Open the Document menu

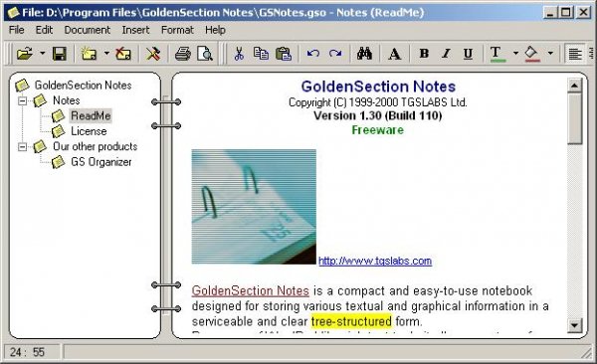(88, 30)
